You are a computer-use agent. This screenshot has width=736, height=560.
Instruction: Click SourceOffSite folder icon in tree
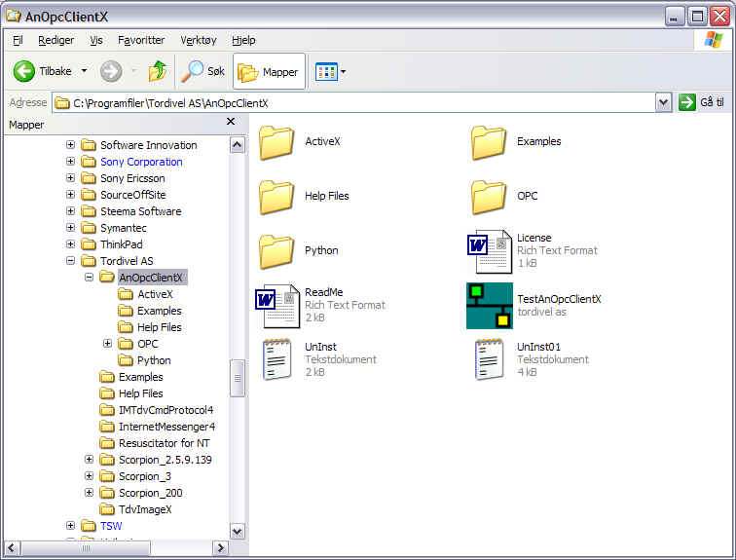89,195
